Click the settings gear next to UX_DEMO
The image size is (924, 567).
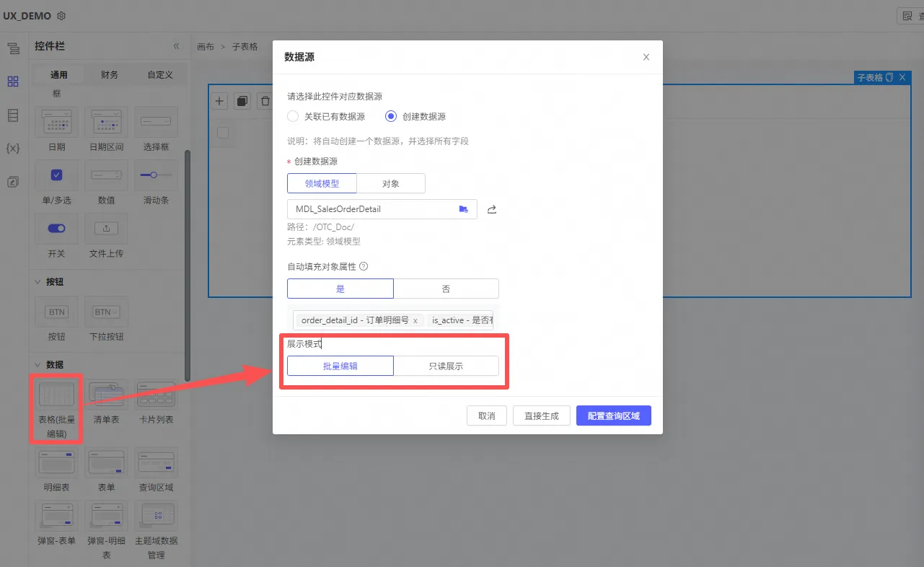pos(61,16)
